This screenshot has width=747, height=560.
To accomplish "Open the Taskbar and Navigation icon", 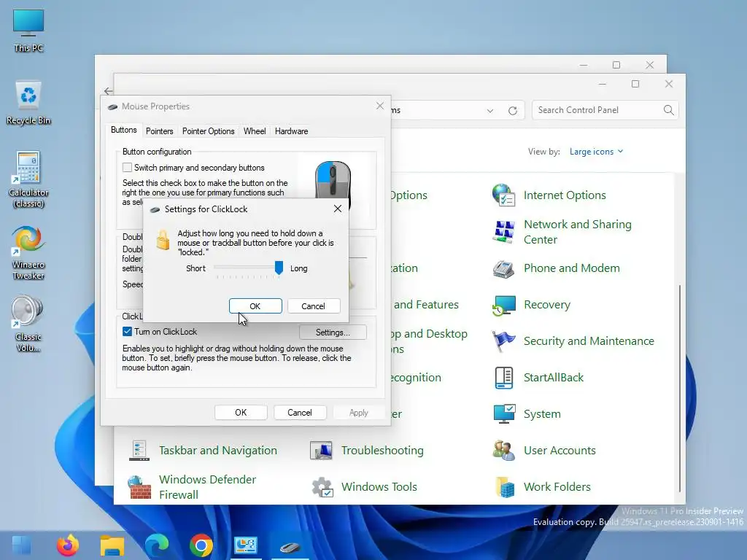I will click(139, 451).
